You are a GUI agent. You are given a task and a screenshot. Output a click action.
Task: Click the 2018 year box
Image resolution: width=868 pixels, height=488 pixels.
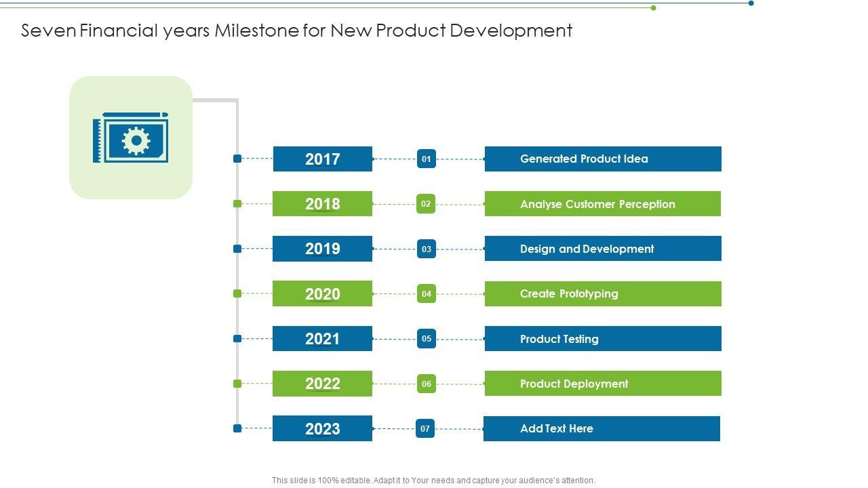(x=322, y=204)
